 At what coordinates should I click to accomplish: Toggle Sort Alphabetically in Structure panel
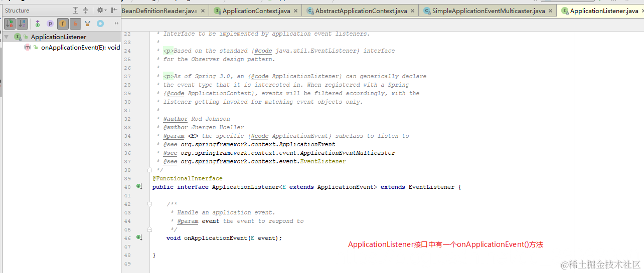[23, 24]
